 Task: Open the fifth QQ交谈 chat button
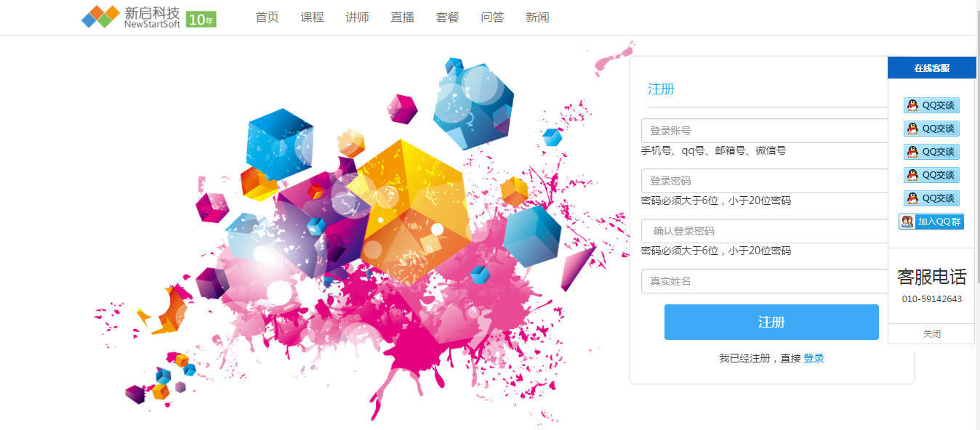coord(931,198)
